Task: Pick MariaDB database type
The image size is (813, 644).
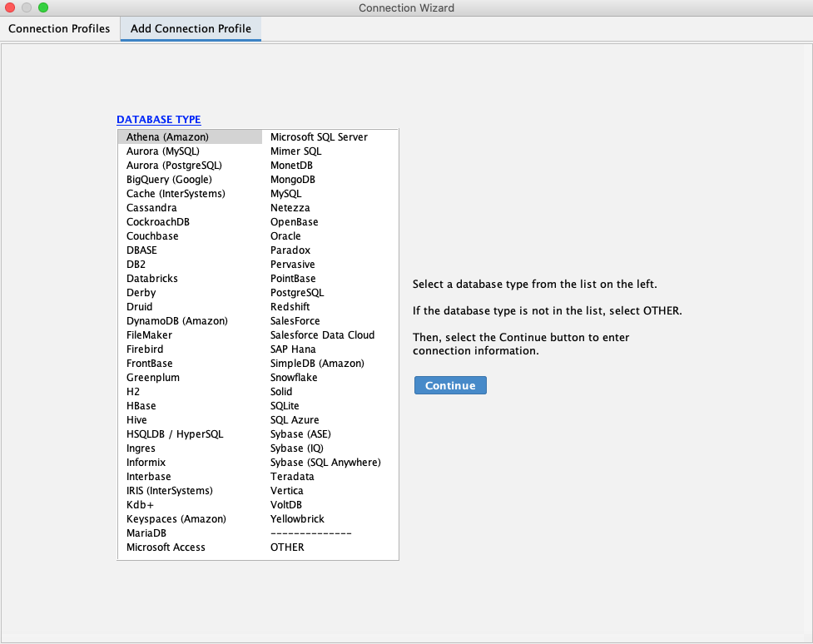Action: pos(146,533)
